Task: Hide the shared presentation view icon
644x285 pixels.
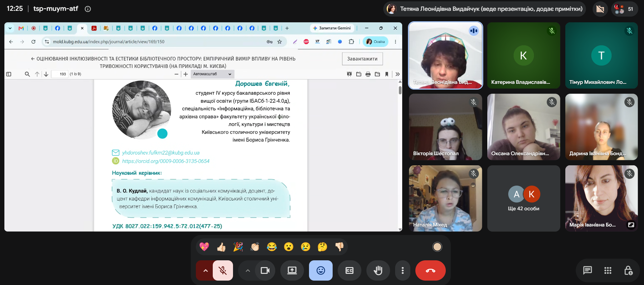Action: click(x=600, y=9)
